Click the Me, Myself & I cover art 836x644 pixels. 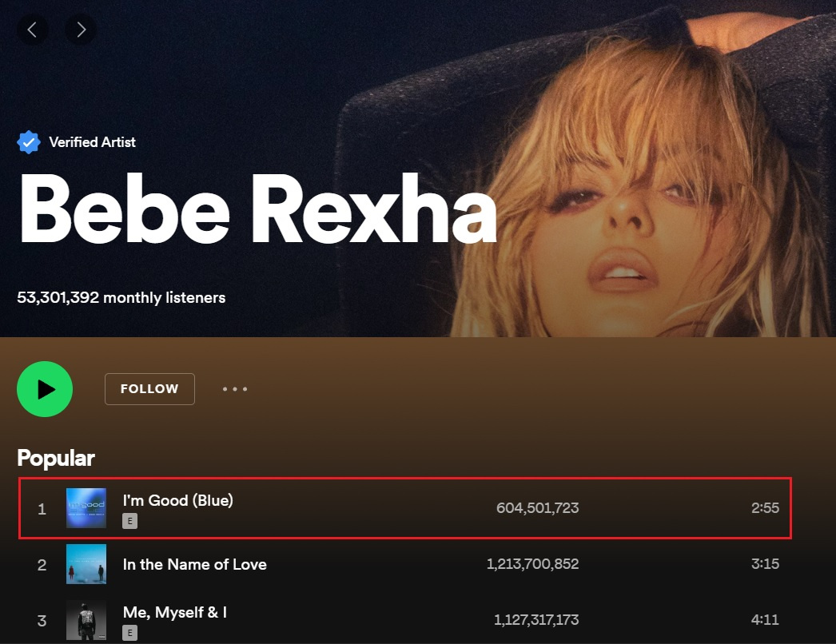click(86, 620)
